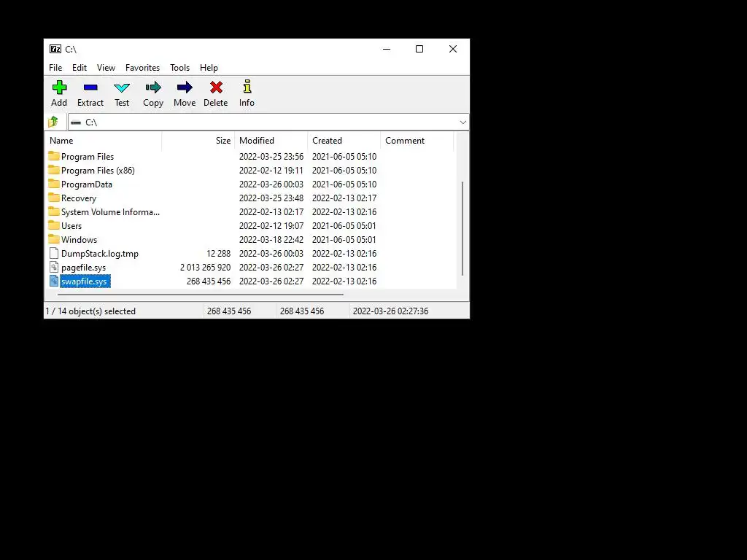The image size is (747, 560).
Task: Click the Program Files (x86) folder icon
Action: [x=54, y=170]
